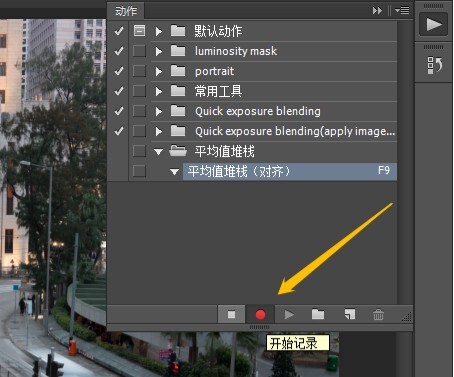Toggle checkmark for portrait set

pos(119,71)
